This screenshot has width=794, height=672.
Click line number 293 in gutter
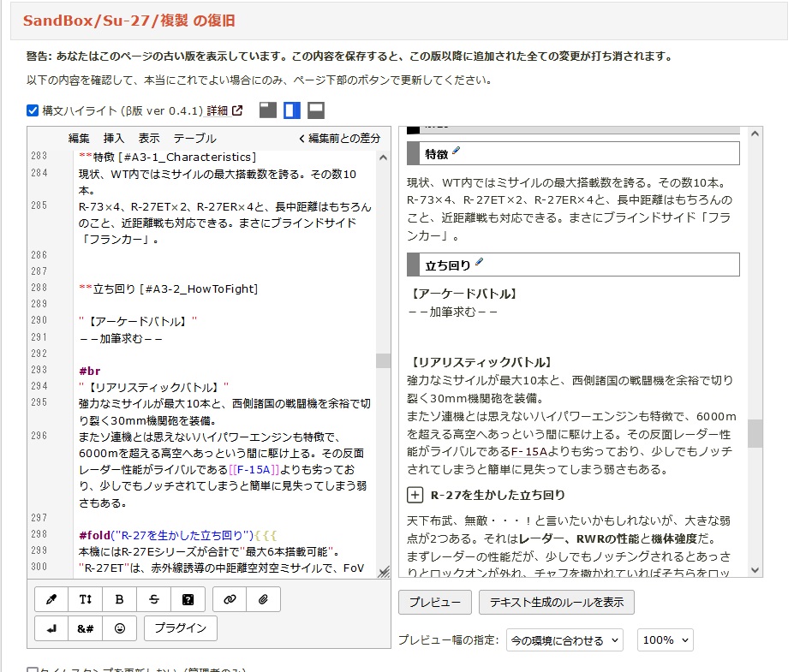coord(39,370)
